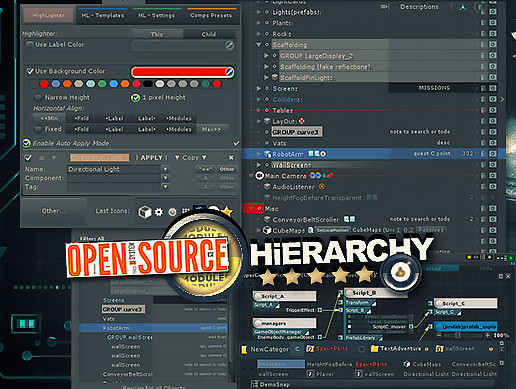
Task: Click the Main Camera icon in the hierarchy
Action: 259,176
